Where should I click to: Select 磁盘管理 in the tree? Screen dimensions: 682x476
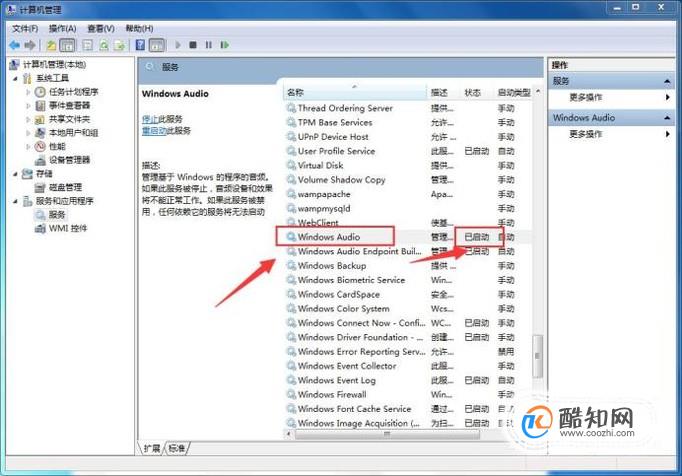pyautogui.click(x=65, y=187)
